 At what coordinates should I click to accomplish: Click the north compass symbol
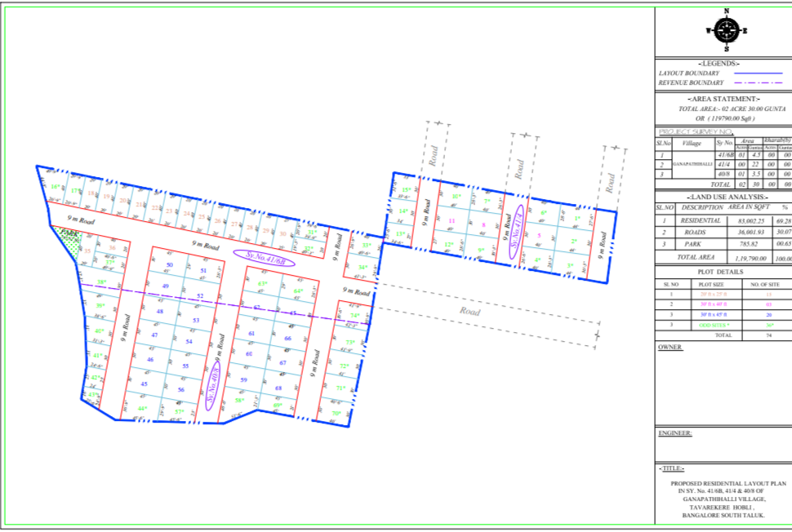(x=727, y=30)
